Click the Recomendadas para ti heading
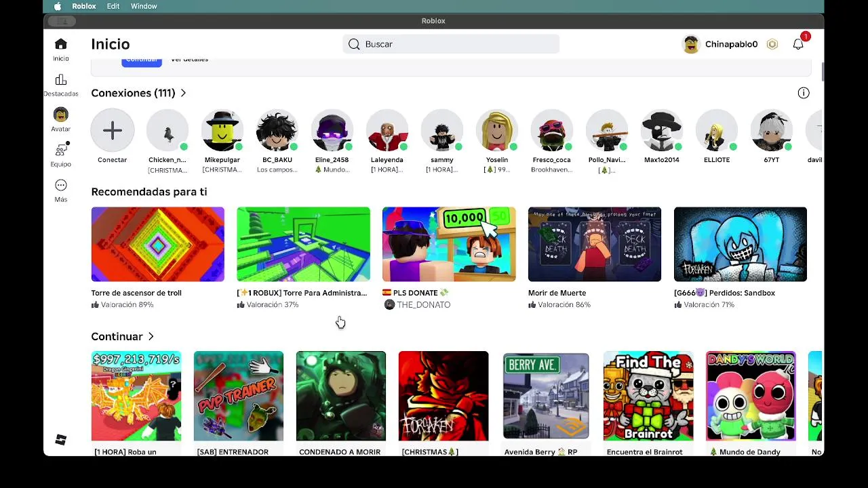This screenshot has width=868, height=488. pyautogui.click(x=149, y=192)
